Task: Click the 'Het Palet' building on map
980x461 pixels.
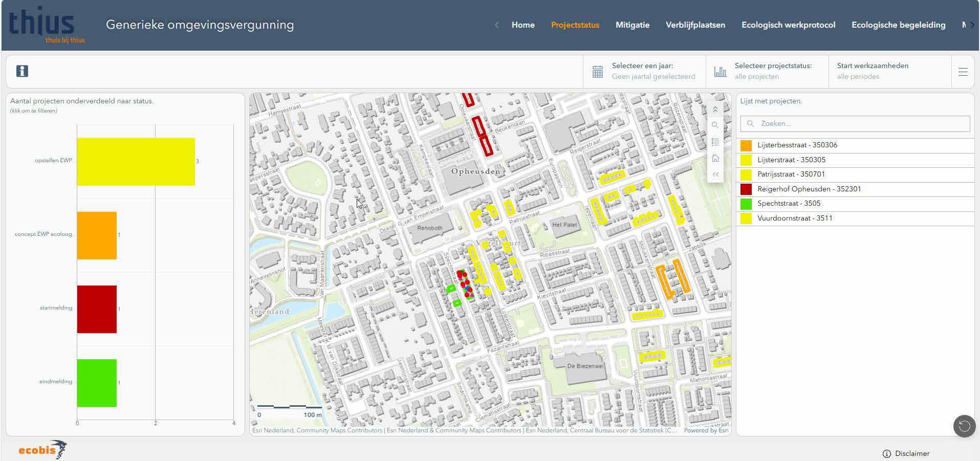Action: pyautogui.click(x=564, y=225)
